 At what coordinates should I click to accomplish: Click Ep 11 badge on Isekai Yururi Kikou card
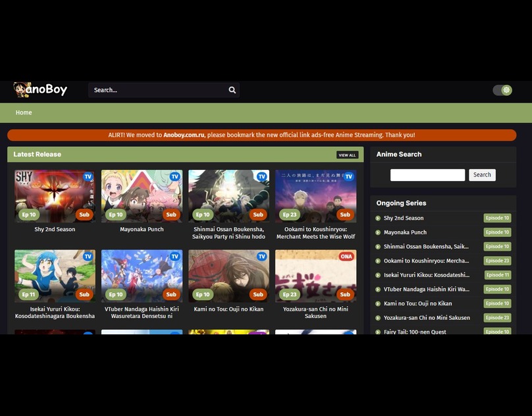(28, 294)
